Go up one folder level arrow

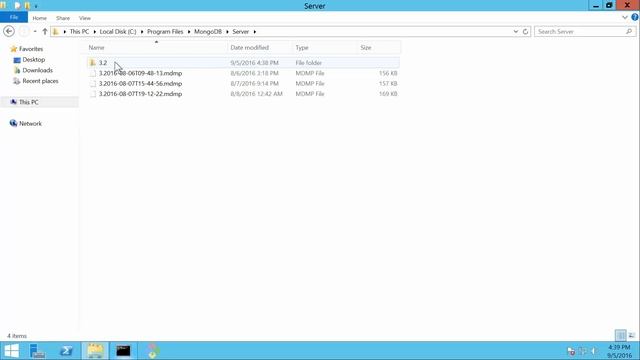click(44, 31)
